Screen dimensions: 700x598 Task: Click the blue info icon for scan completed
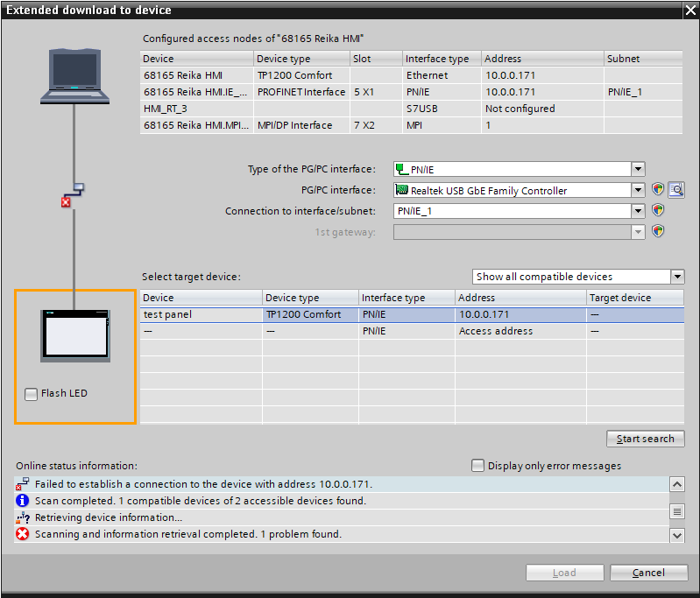click(x=23, y=501)
